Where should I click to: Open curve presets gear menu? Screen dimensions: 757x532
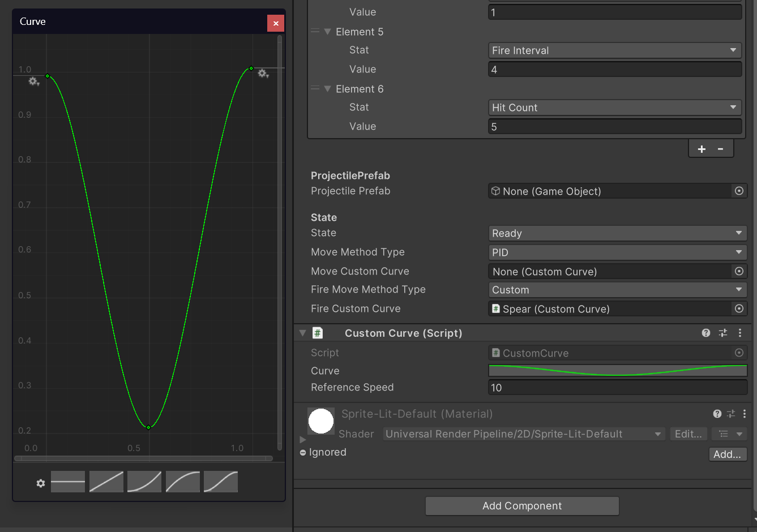[41, 483]
